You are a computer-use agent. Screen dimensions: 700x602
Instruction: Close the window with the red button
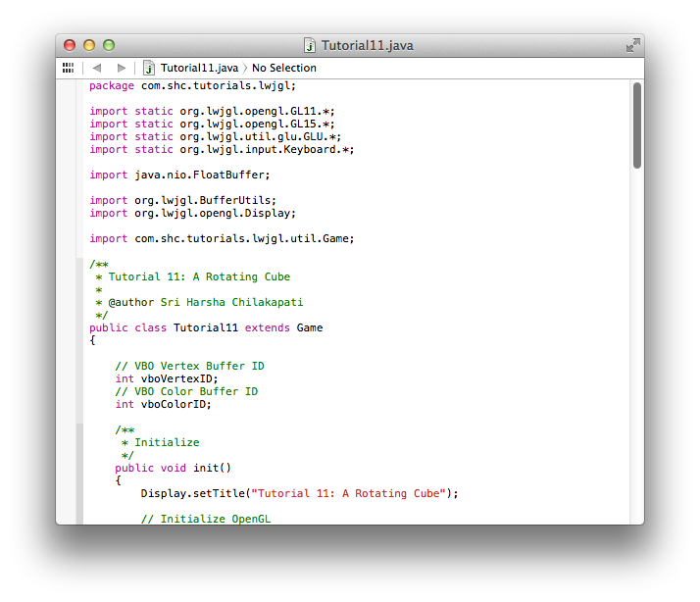click(x=70, y=45)
